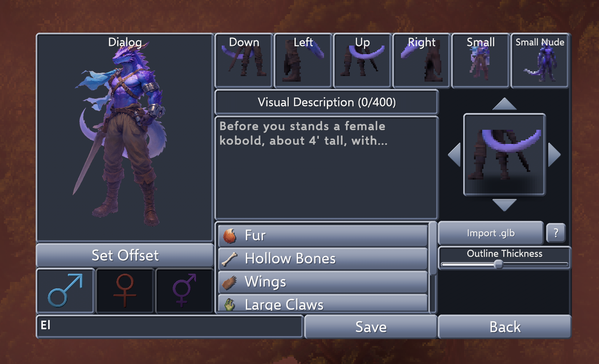Screen dimensions: 599x364
Task: Click the Set Offset button
Action: point(125,255)
